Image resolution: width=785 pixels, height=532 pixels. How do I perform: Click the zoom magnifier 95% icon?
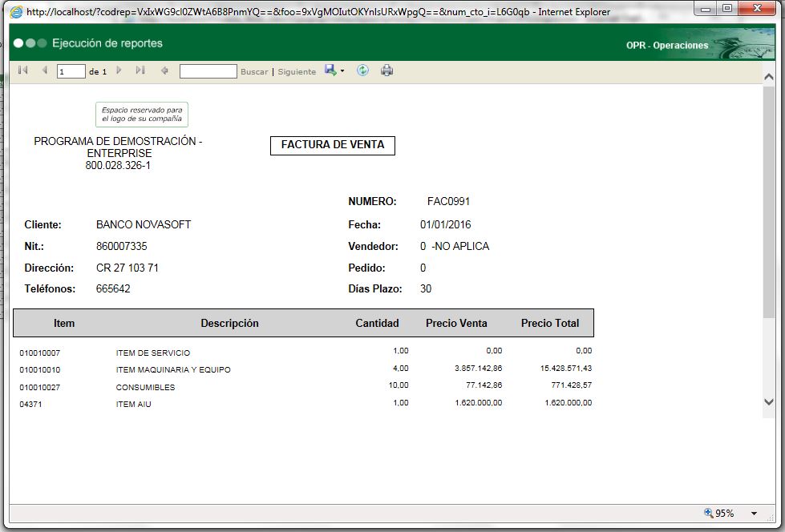coord(708,513)
